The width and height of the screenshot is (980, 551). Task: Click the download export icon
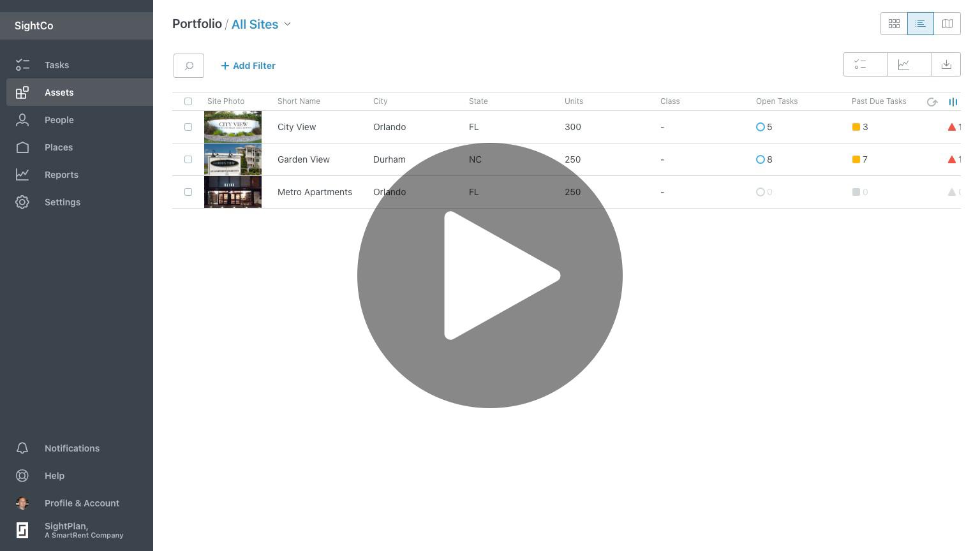tap(946, 64)
